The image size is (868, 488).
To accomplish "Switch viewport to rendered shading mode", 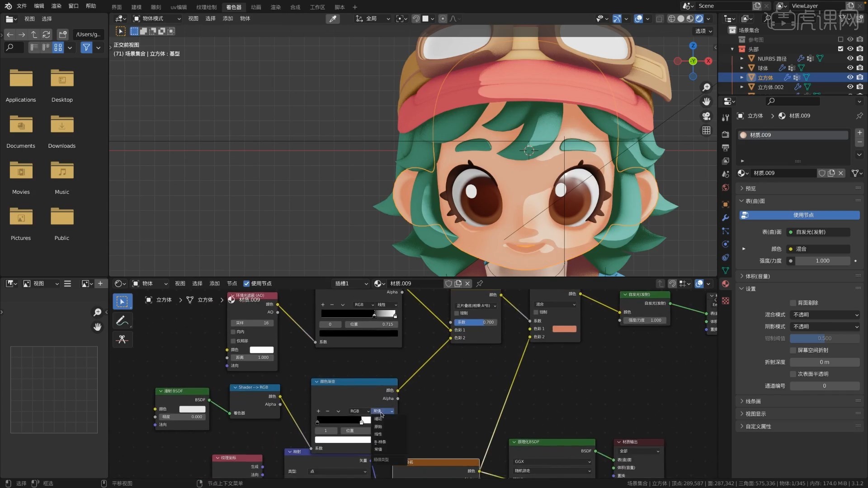I will tap(700, 19).
